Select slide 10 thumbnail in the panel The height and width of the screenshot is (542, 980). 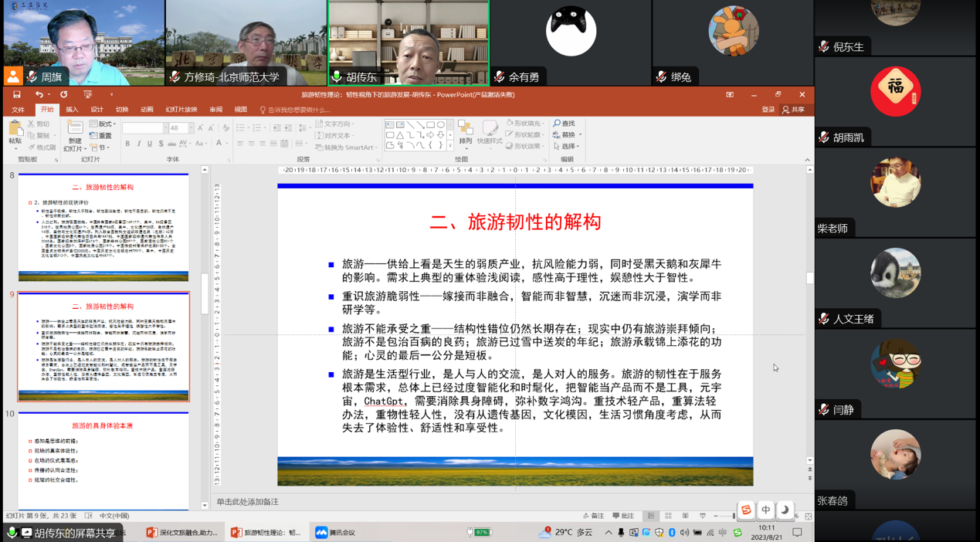[103, 461]
